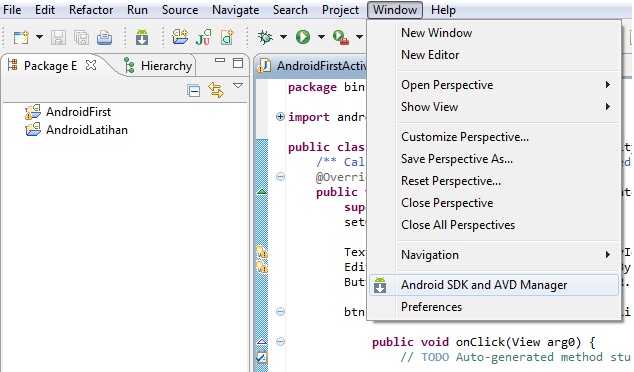Screen dimensions: 634x372
Task: Collapse the @Override method fold marker
Action: (x=280, y=177)
